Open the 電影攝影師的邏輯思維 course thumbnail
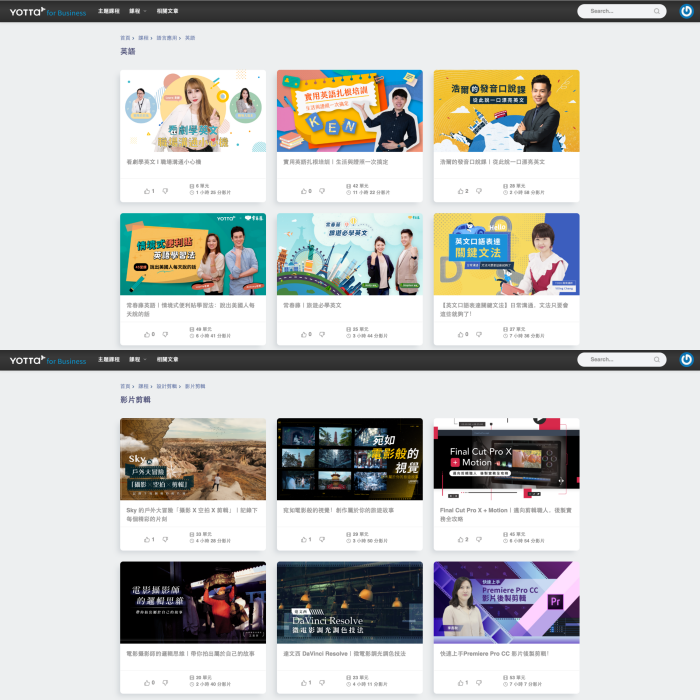 pos(193,601)
